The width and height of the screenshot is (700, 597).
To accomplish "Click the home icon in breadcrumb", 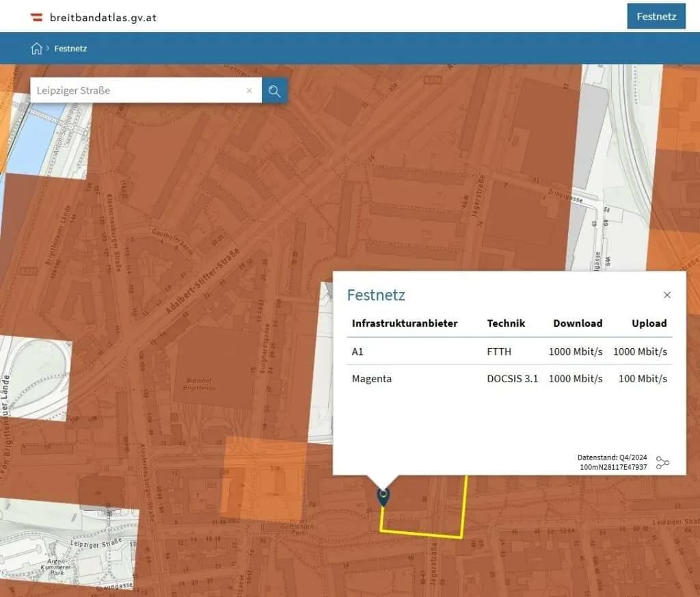I will point(37,49).
